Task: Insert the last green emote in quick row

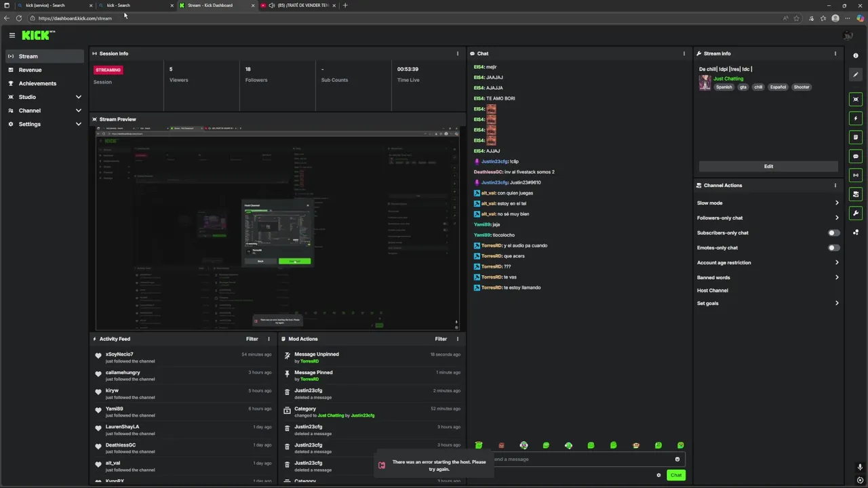Action: tap(681, 445)
